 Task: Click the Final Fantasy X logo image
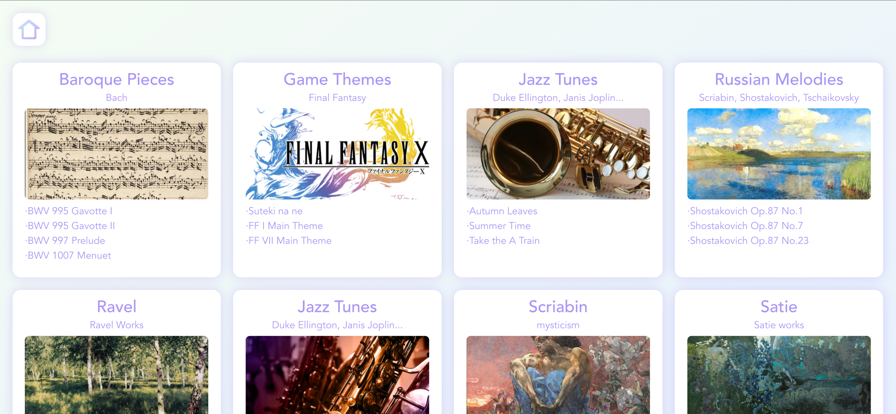tap(337, 154)
